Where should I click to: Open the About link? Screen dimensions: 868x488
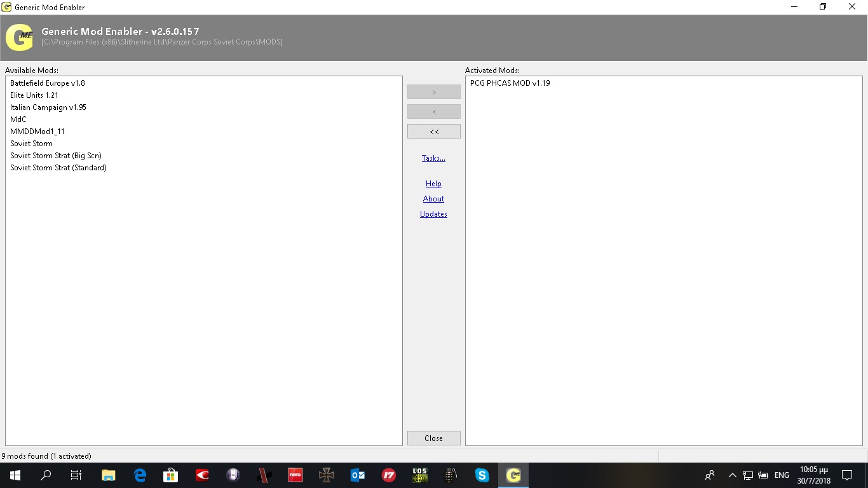(433, 199)
